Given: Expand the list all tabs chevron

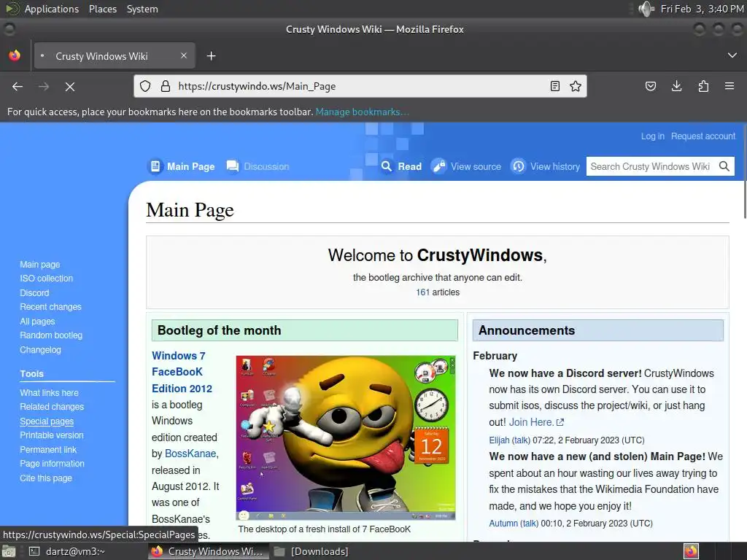Looking at the screenshot, I should [x=732, y=55].
